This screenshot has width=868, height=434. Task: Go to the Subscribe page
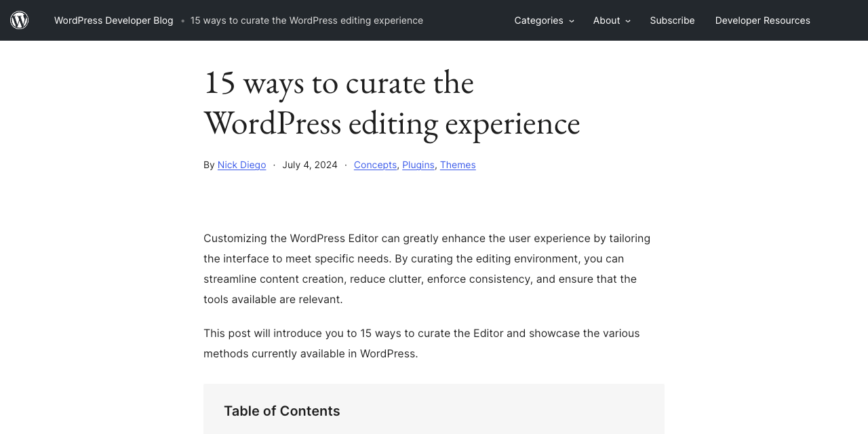click(672, 20)
